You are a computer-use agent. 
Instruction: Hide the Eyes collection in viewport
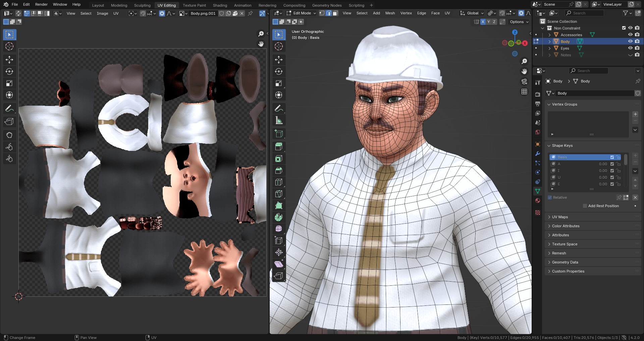(x=630, y=48)
